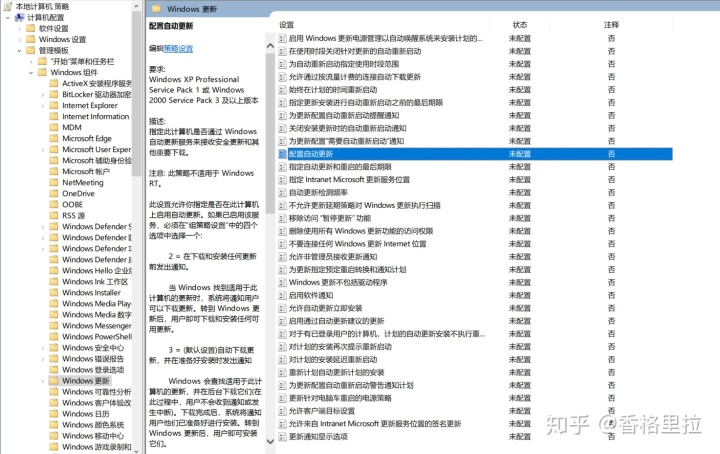Expand the Windows 错误报告 node
This screenshot has width=720, height=454.
point(43,359)
